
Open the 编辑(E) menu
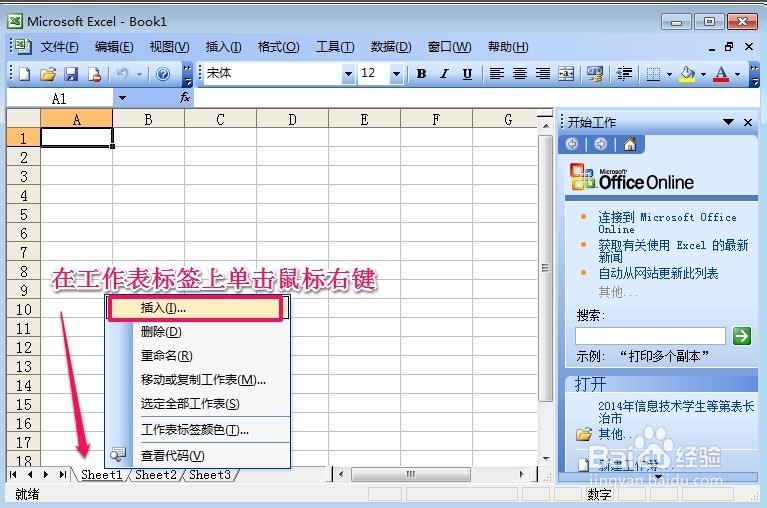click(x=114, y=47)
